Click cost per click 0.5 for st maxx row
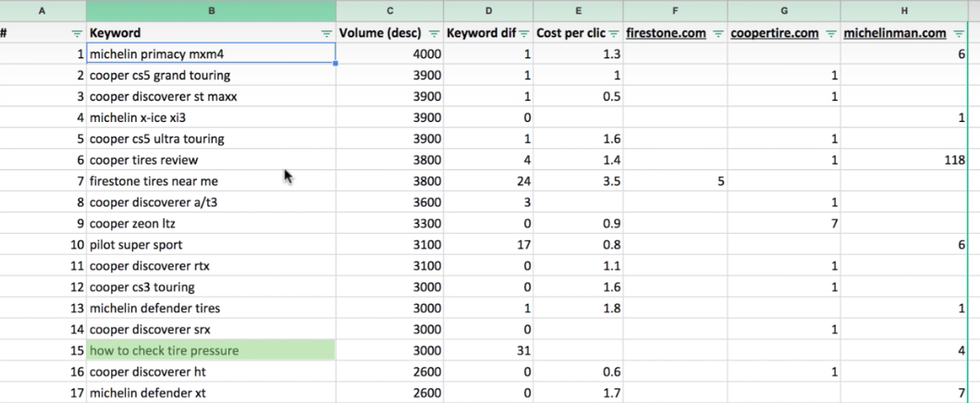Viewport: 980px width, 403px height. coord(578,96)
